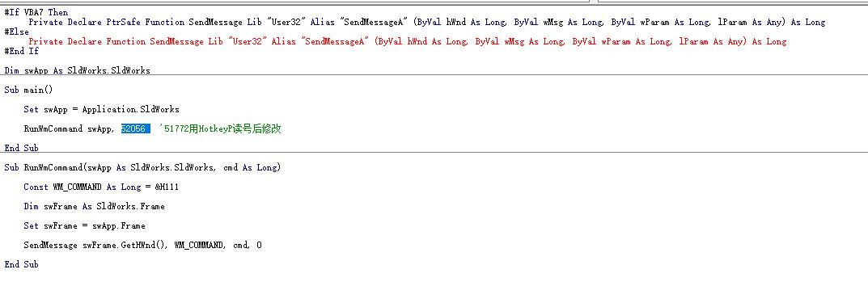868x303 pixels.
Task: Click 'End Sub' that closes Sub RunWmCommand
Action: (x=22, y=264)
